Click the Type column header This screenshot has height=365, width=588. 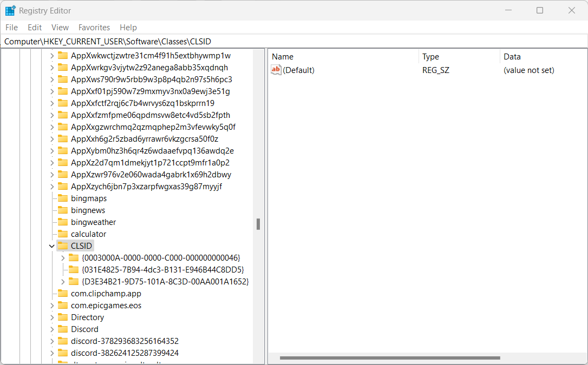(459, 57)
